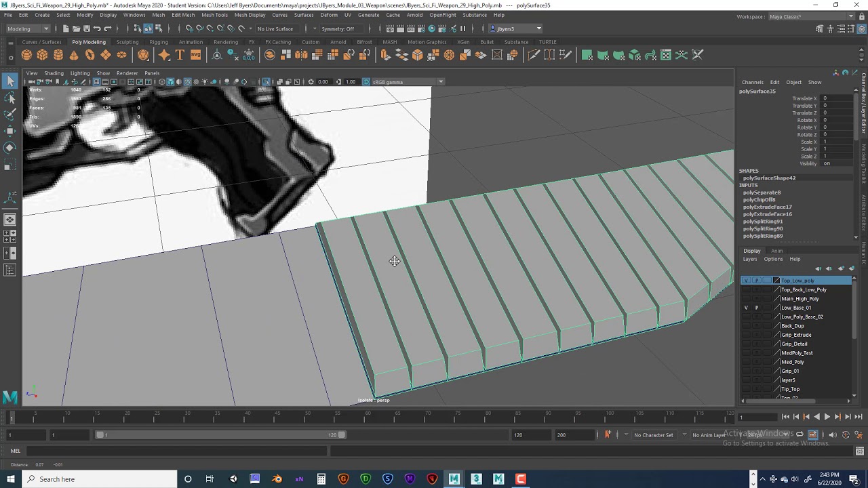The image size is (868, 488).
Task: Click the Windows taskbar search box
Action: click(x=99, y=479)
